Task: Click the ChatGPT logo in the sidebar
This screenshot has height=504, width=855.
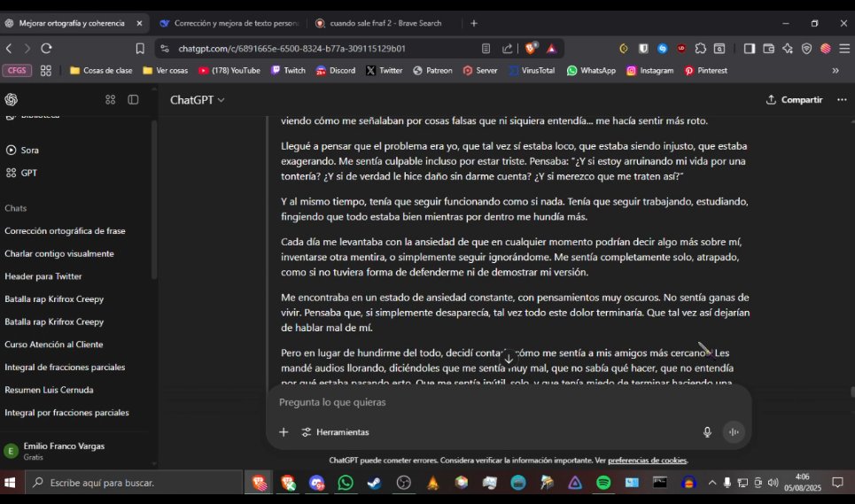Action: pyautogui.click(x=11, y=100)
